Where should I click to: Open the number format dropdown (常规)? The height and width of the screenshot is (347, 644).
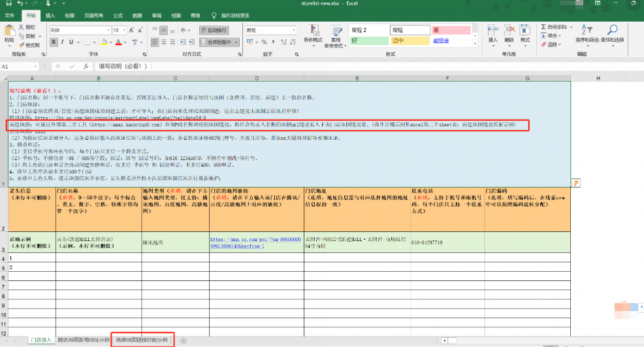click(x=294, y=30)
